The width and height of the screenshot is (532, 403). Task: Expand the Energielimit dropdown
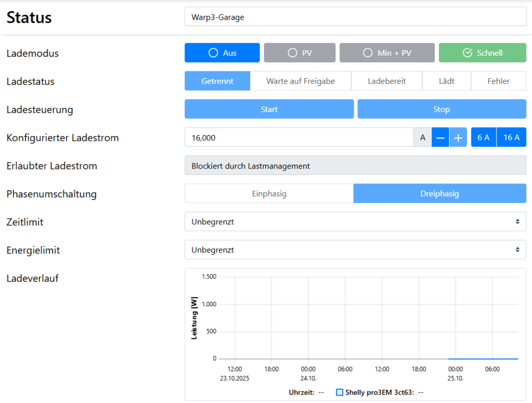355,250
